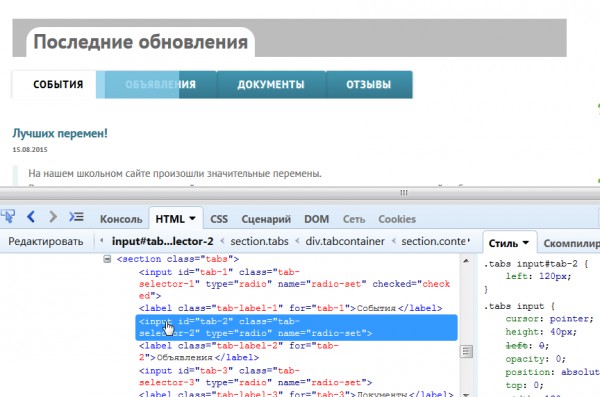
Task: Open the command line toggle icon
Action: 76,217
